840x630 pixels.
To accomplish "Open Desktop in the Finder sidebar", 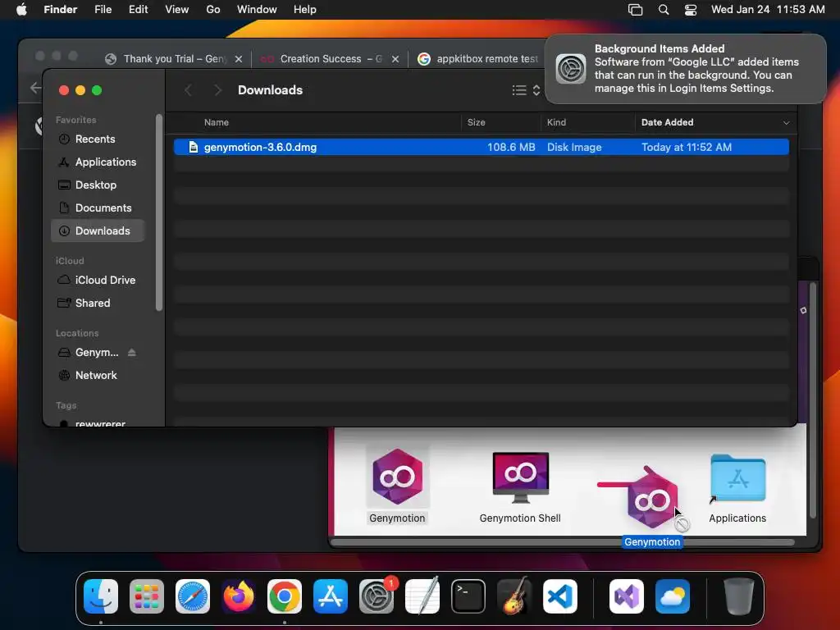I will tap(98, 185).
